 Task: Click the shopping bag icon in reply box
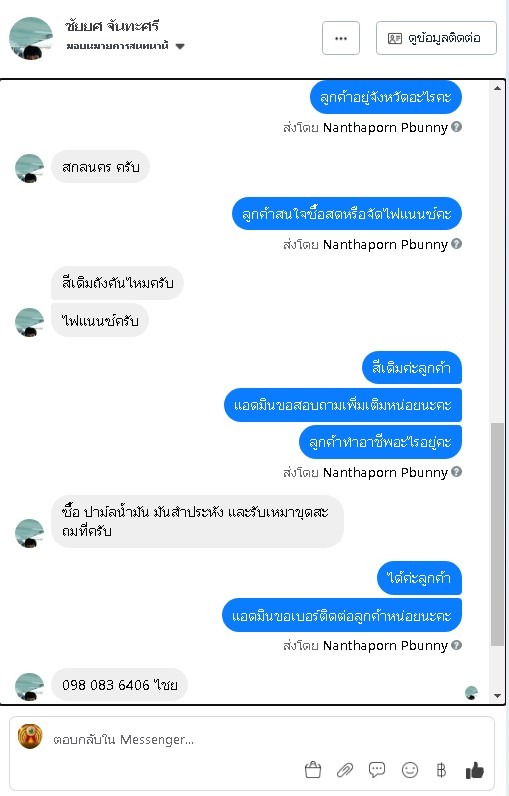313,770
